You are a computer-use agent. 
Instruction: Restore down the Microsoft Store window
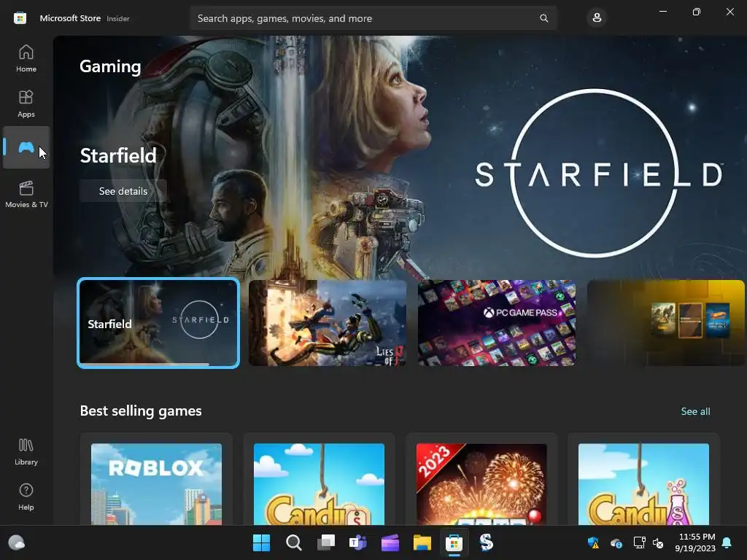click(x=696, y=12)
